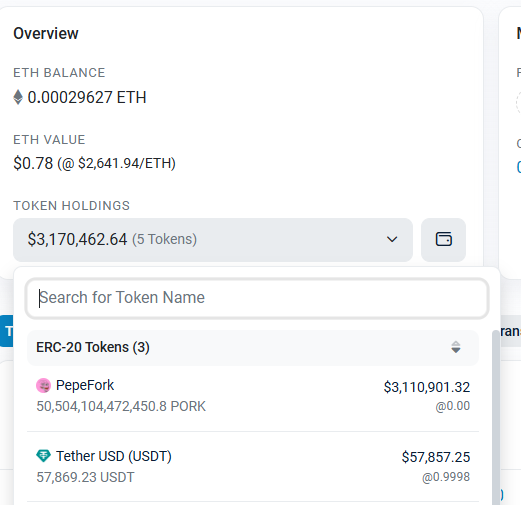This screenshot has height=505, width=521.
Task: Select the $0.78 ETH value text
Action: point(33,164)
